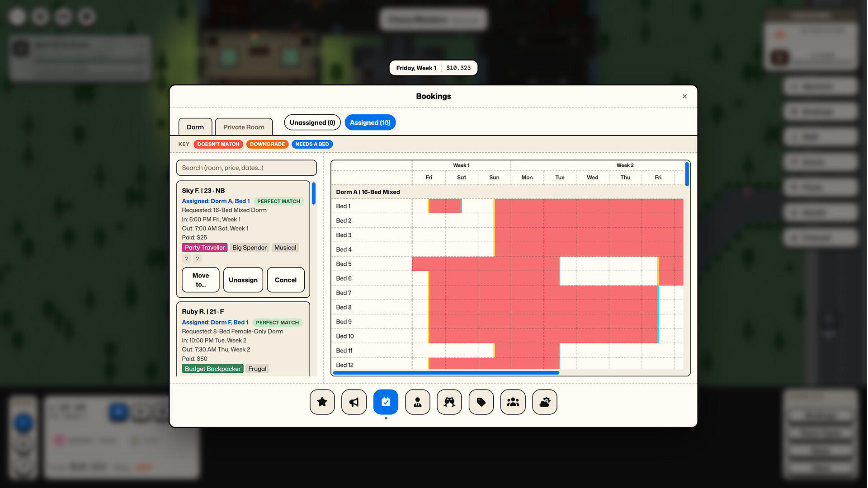Click Ruby R. | 21 · F card title
The width and height of the screenshot is (868, 488).
(203, 312)
